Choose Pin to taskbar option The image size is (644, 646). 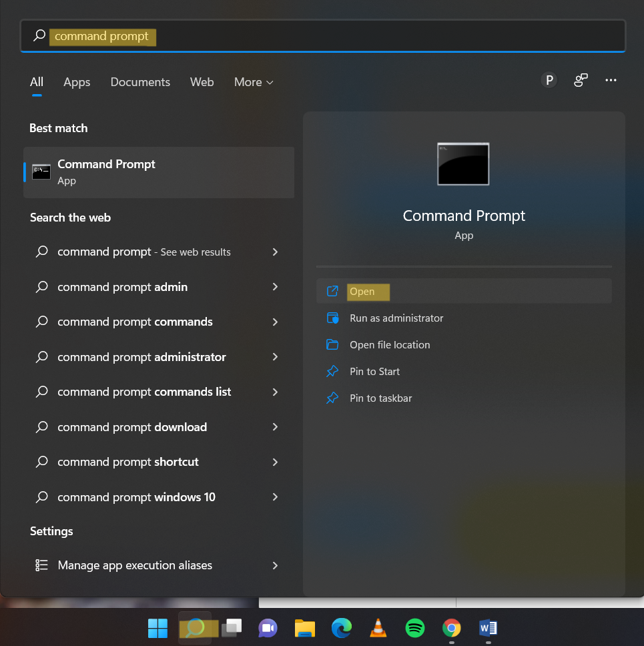point(380,398)
